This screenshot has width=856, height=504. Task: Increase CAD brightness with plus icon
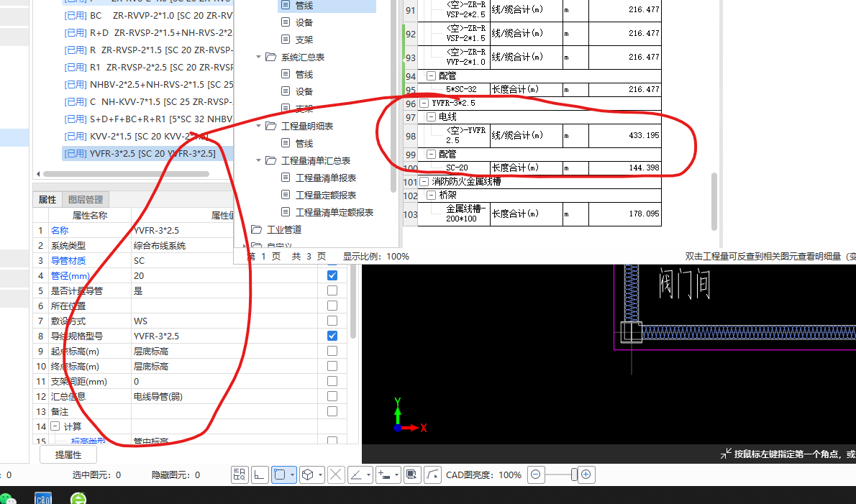[x=586, y=475]
